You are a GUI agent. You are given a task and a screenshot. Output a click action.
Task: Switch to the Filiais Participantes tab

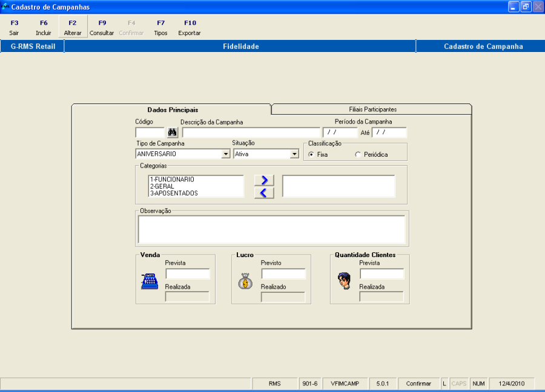pos(372,109)
